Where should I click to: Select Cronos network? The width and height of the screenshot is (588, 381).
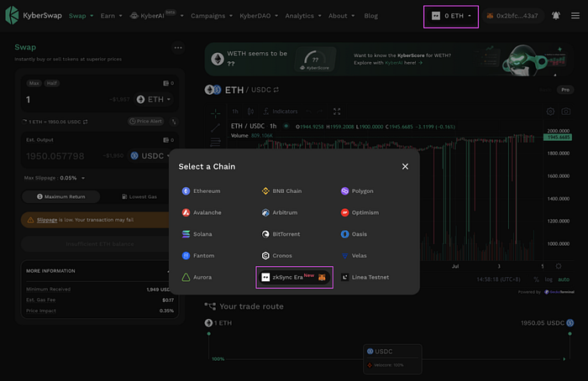tap(276, 255)
